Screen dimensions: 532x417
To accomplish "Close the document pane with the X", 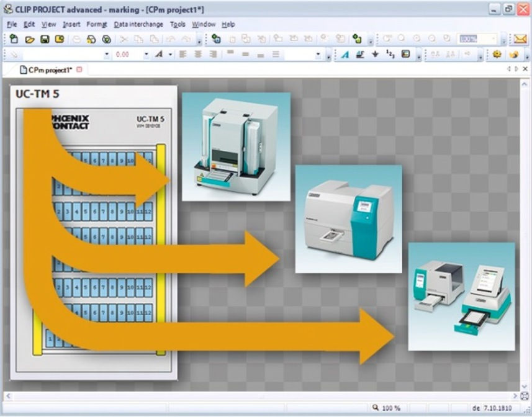I will [x=525, y=69].
